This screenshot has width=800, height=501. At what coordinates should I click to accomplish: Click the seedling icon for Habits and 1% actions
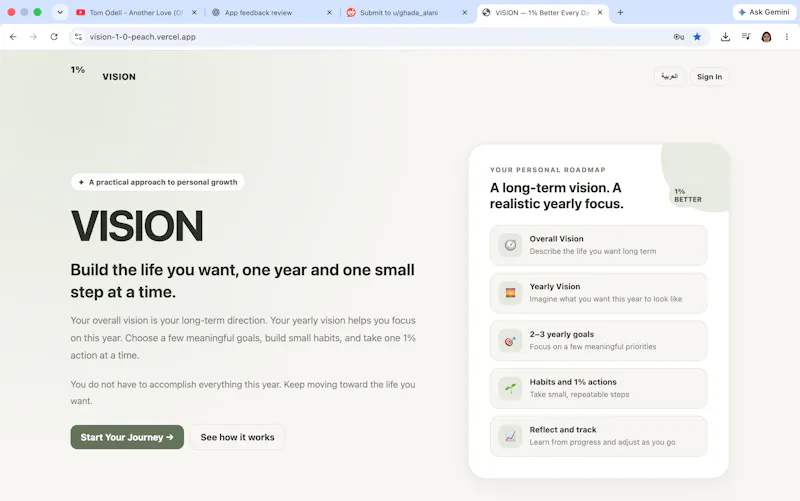pos(510,388)
